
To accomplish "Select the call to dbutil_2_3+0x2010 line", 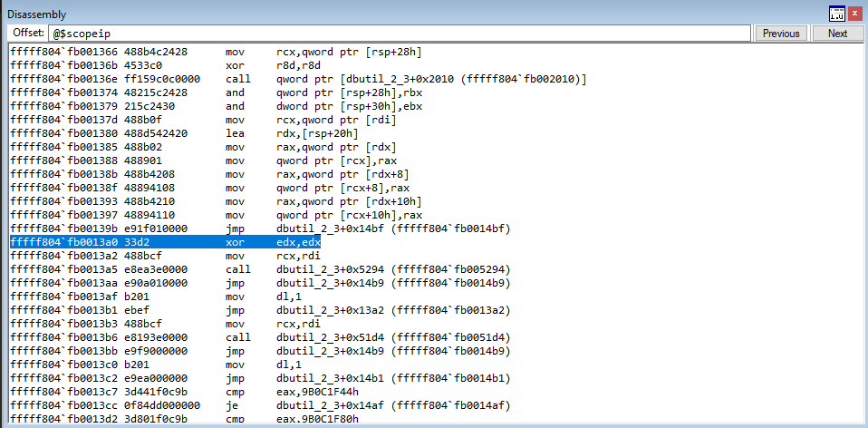I will click(x=298, y=79).
